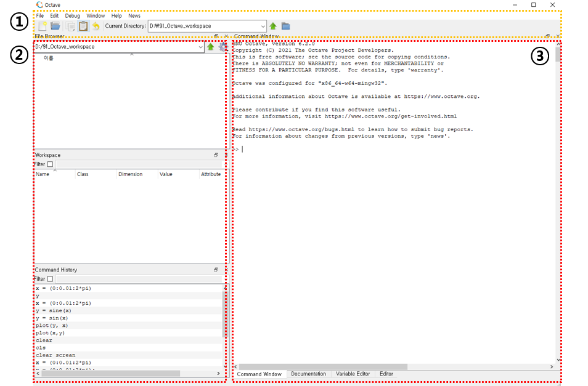
Task: Undock the File Browser panel
Action: point(216,36)
